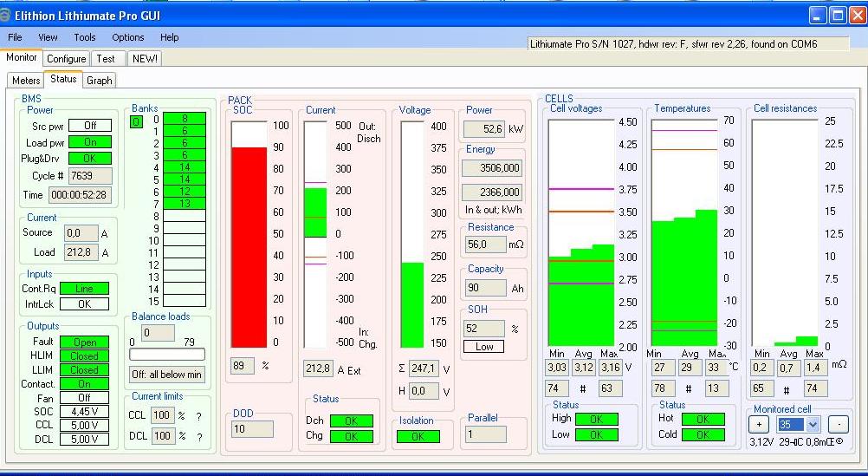Image resolution: width=868 pixels, height=476 pixels.
Task: Click the IntrLck OK indicator
Action: (84, 304)
